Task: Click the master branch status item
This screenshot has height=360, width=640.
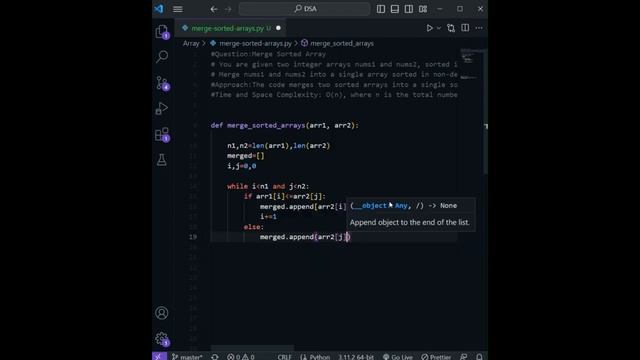Action: (187, 357)
